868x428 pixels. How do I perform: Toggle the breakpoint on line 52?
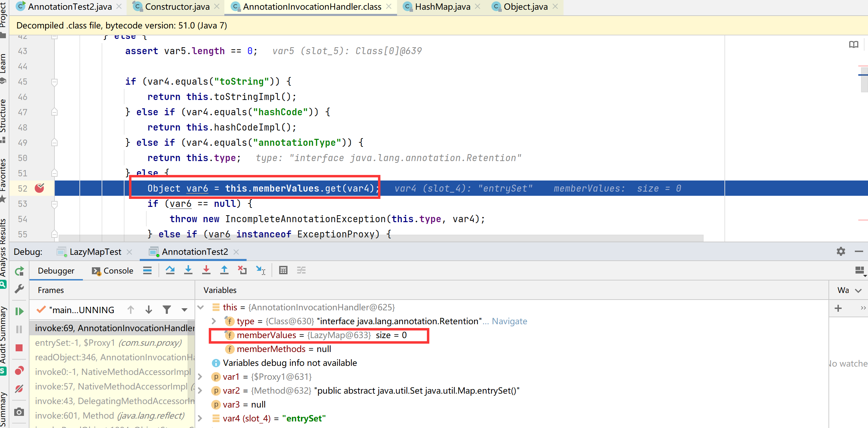pyautogui.click(x=40, y=188)
